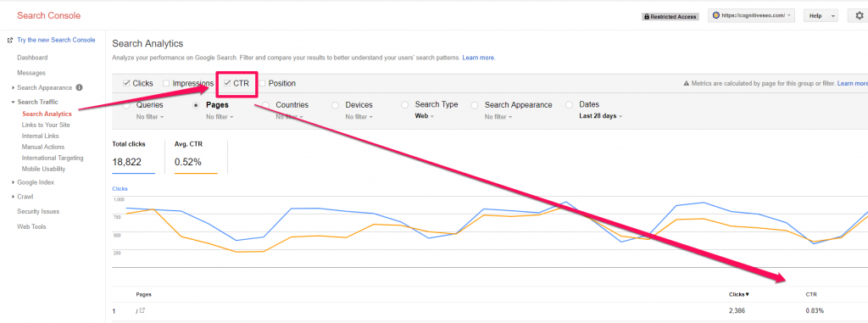Click Learn more beside metrics warning
The height and width of the screenshot is (323, 868).
point(853,84)
